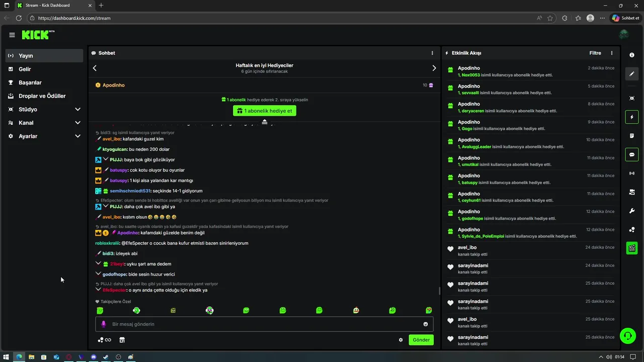
Task: Click chat username semihschmiedt531
Action: tap(130, 191)
